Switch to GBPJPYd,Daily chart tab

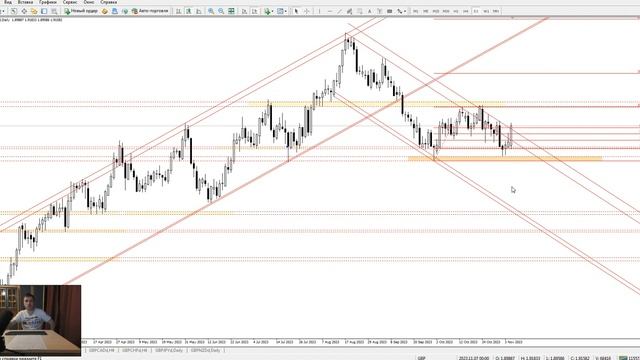(x=169, y=350)
